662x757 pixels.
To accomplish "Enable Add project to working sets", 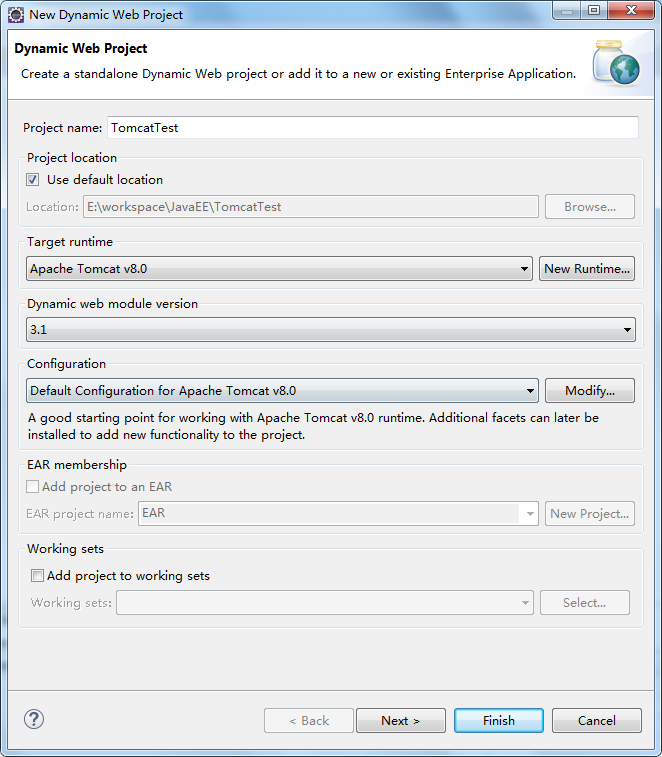I will (38, 576).
